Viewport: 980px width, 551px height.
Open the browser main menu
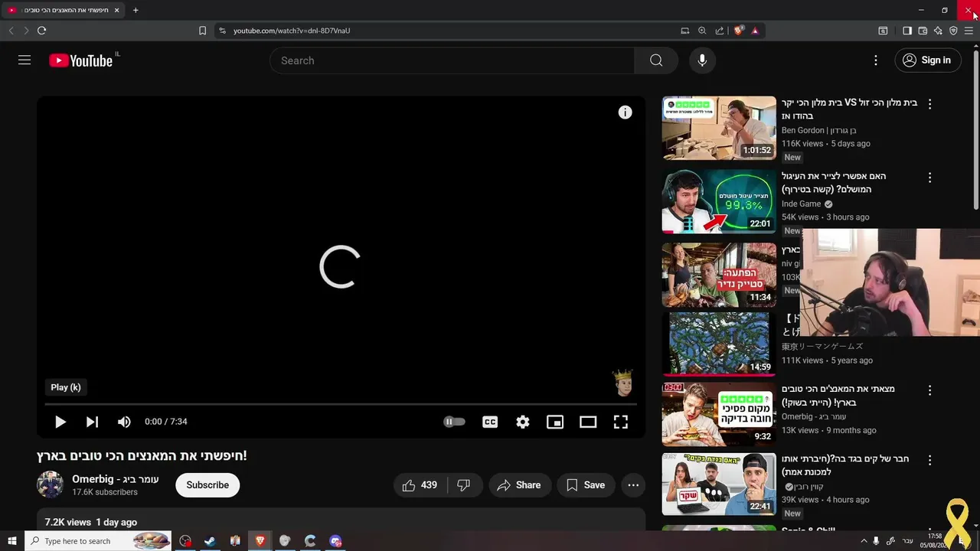(x=969, y=31)
